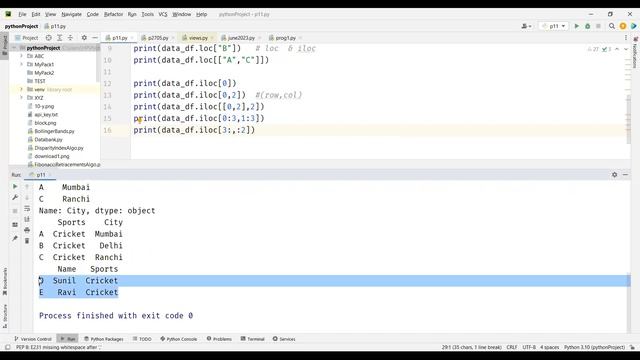
Task: Expand the MyPack1 folder
Action: pyautogui.click(x=21, y=64)
